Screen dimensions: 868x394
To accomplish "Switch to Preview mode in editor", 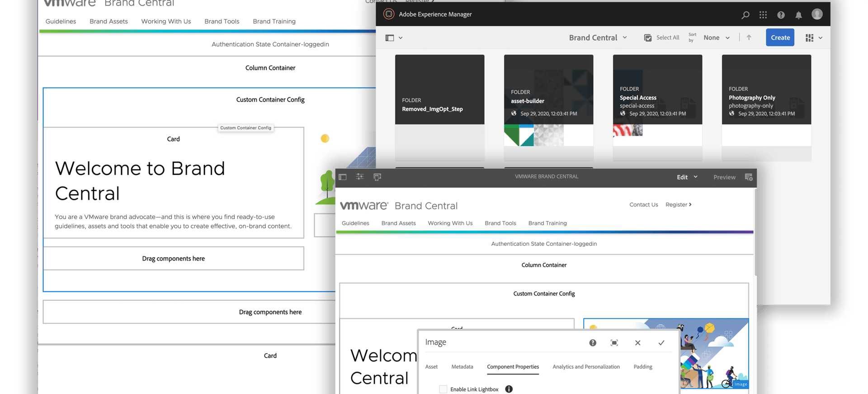I will pos(724,177).
